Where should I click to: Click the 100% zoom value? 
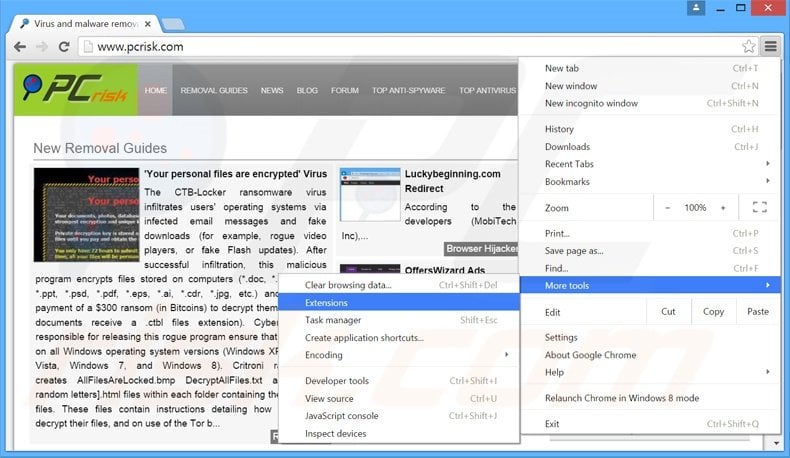[695, 208]
